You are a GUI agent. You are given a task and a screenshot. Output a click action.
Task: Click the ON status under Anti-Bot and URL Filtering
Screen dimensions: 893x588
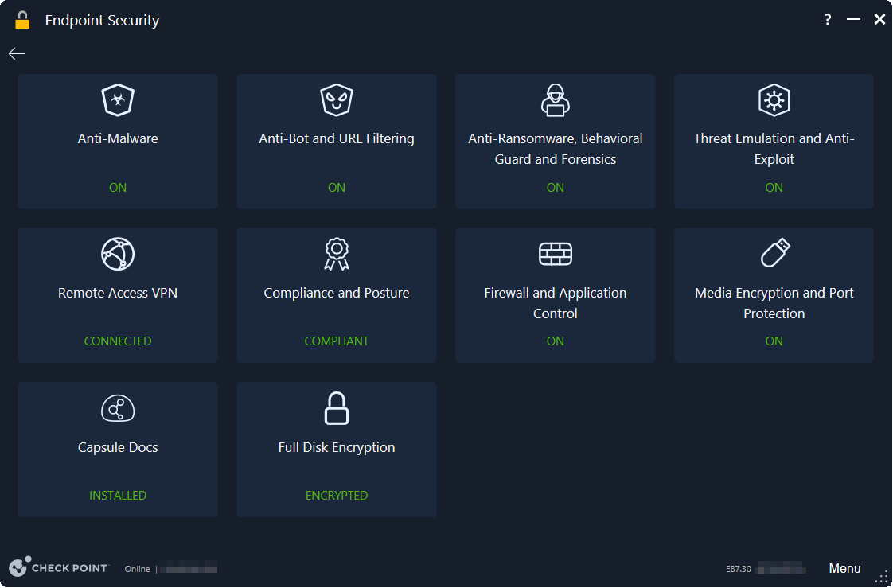pyautogui.click(x=337, y=187)
